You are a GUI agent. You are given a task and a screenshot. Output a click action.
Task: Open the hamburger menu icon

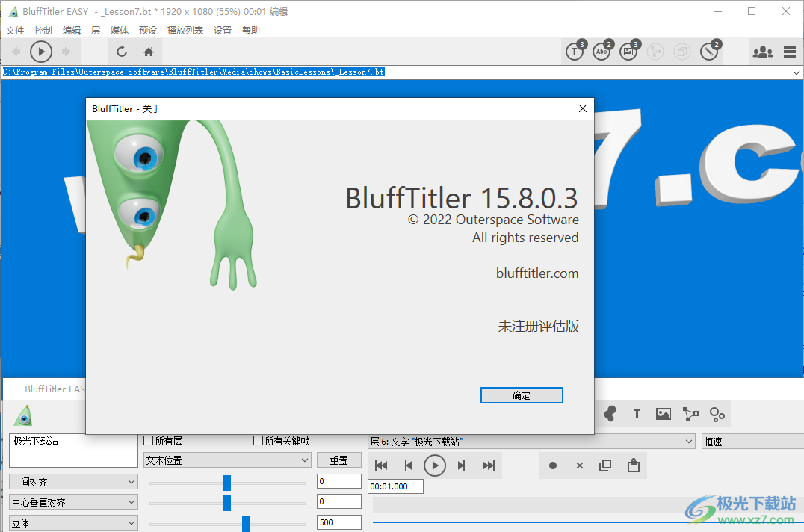790,52
